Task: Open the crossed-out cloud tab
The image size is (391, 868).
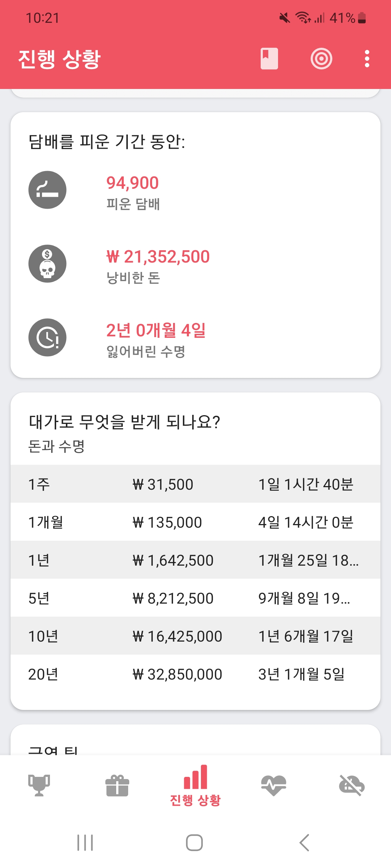Action: [x=352, y=785]
